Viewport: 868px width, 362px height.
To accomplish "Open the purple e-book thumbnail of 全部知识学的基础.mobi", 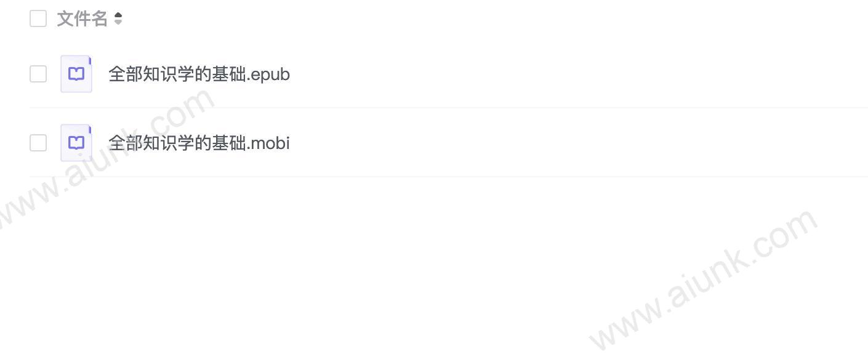I will [76, 143].
